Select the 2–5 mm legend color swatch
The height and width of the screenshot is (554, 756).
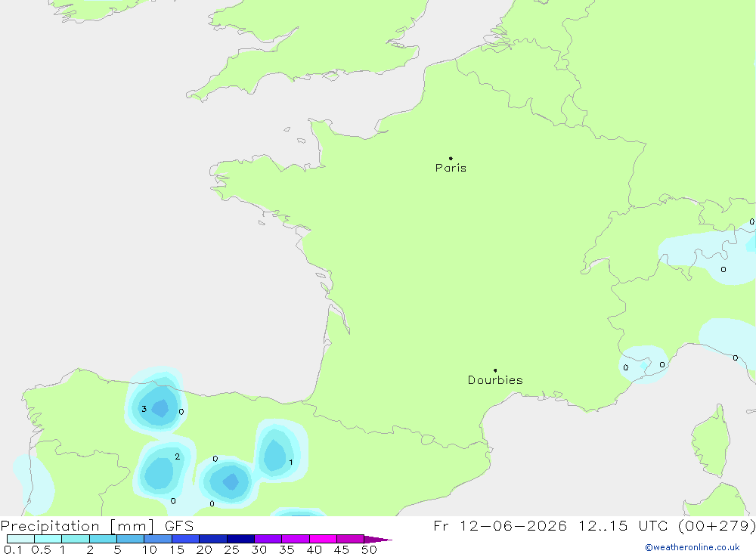click(x=103, y=539)
